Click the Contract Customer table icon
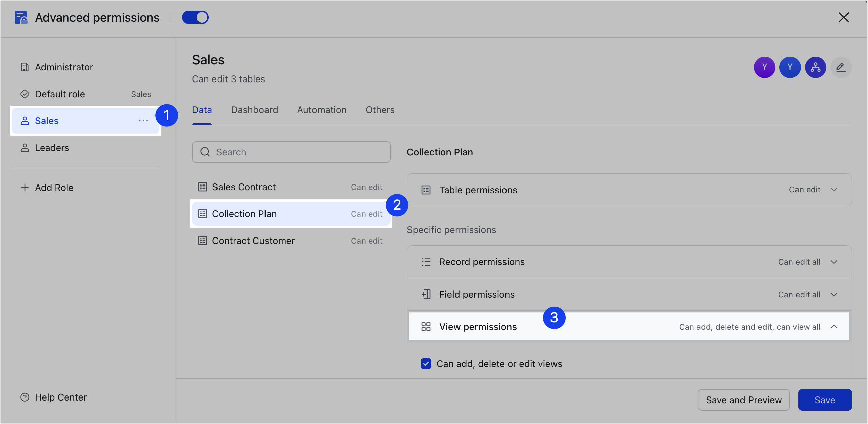Screen dimensions: 868x424 202,241
